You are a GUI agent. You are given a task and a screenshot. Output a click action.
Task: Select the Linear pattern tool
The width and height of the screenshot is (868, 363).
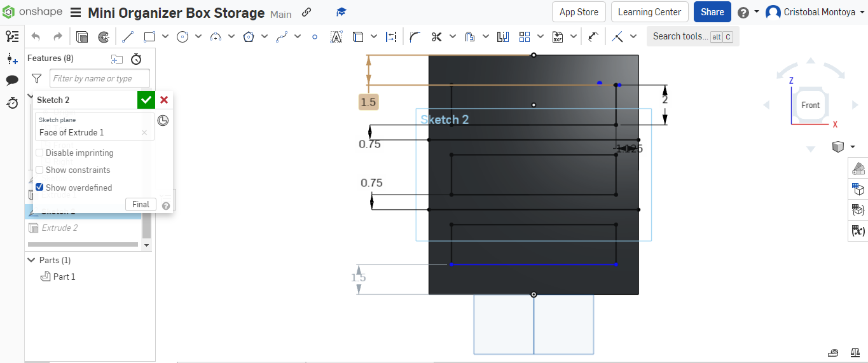pyautogui.click(x=525, y=37)
